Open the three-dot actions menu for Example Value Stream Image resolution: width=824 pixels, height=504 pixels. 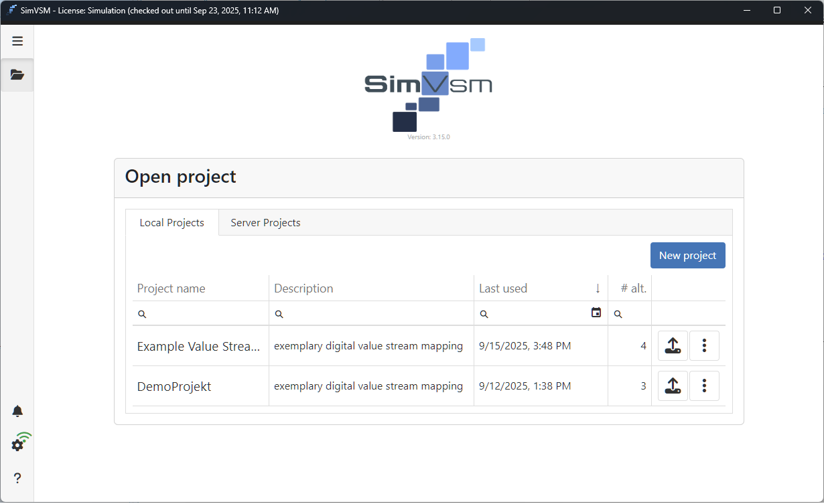click(704, 345)
